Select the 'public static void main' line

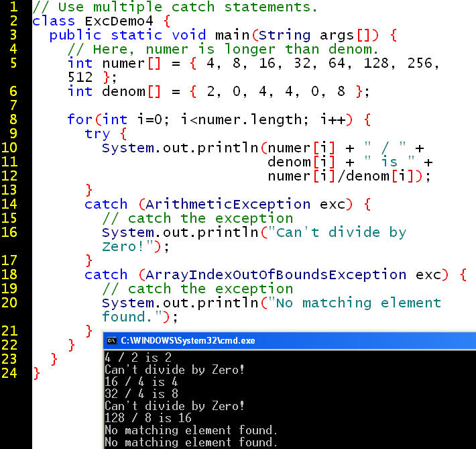(x=223, y=36)
